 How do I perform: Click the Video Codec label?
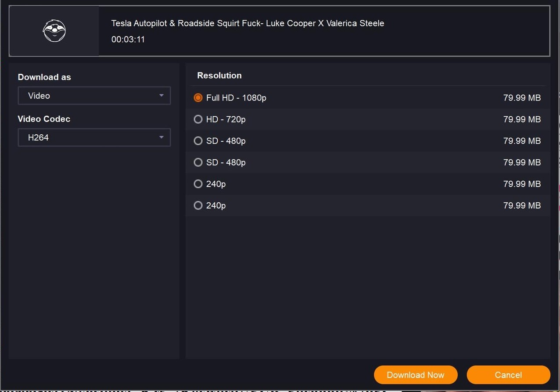pyautogui.click(x=44, y=119)
